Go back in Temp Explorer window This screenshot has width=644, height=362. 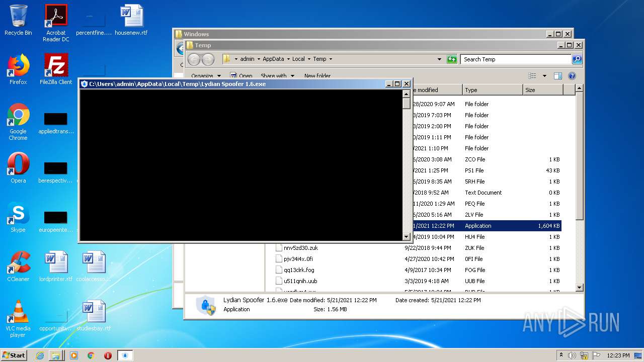tap(194, 59)
